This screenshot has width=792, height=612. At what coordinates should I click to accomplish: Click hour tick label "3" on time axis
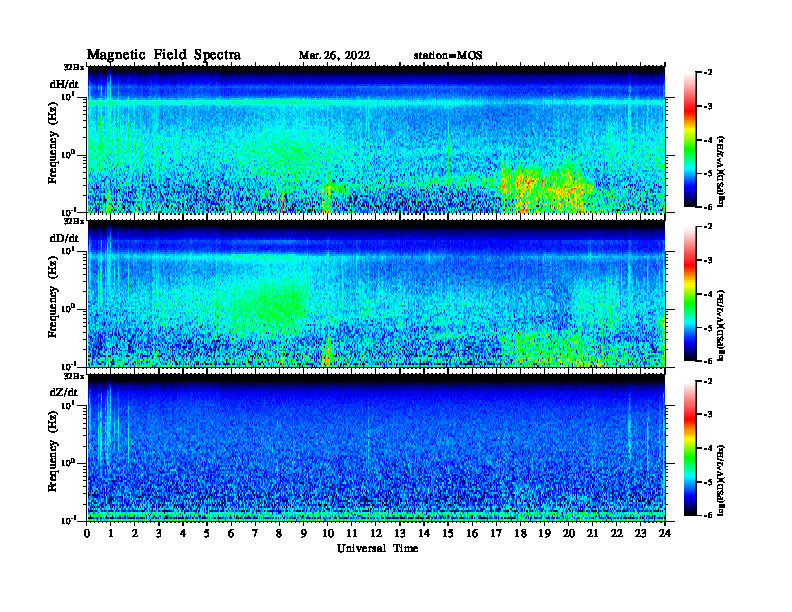coord(159,533)
